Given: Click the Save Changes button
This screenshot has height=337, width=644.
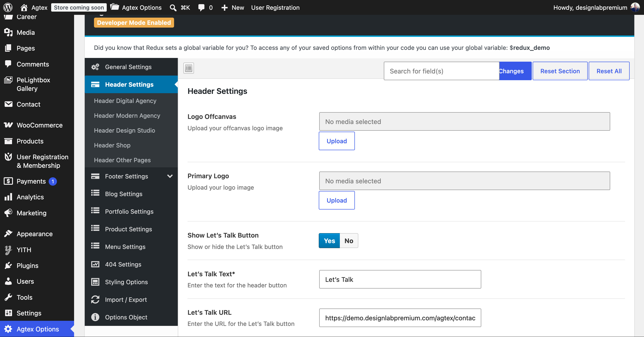Looking at the screenshot, I should pyautogui.click(x=515, y=71).
